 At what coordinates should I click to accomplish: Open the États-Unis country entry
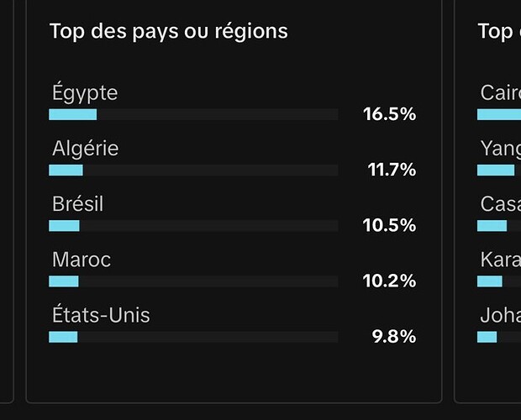(101, 316)
